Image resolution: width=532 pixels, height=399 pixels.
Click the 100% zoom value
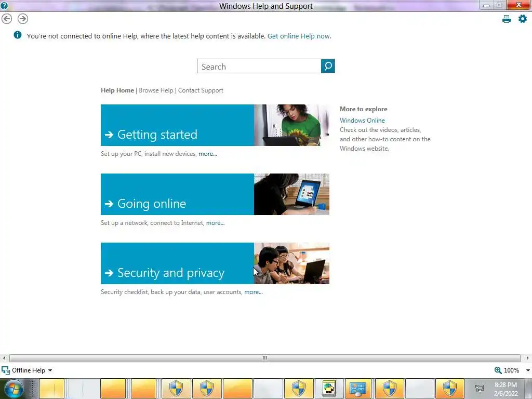511,370
